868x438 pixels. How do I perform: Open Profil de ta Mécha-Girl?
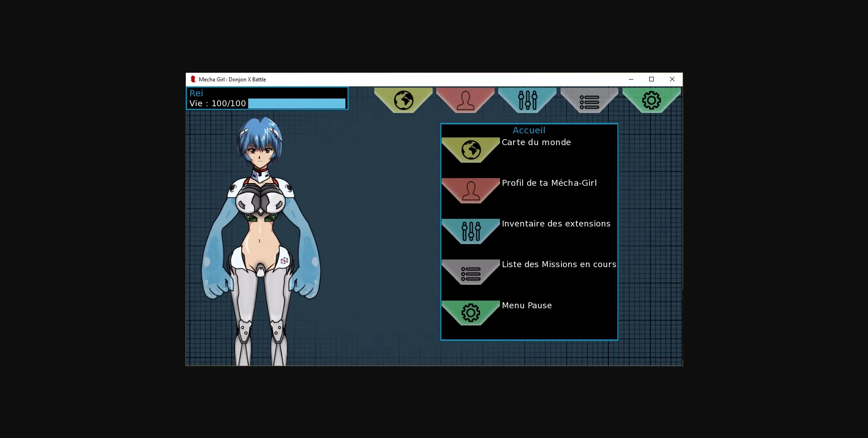549,183
